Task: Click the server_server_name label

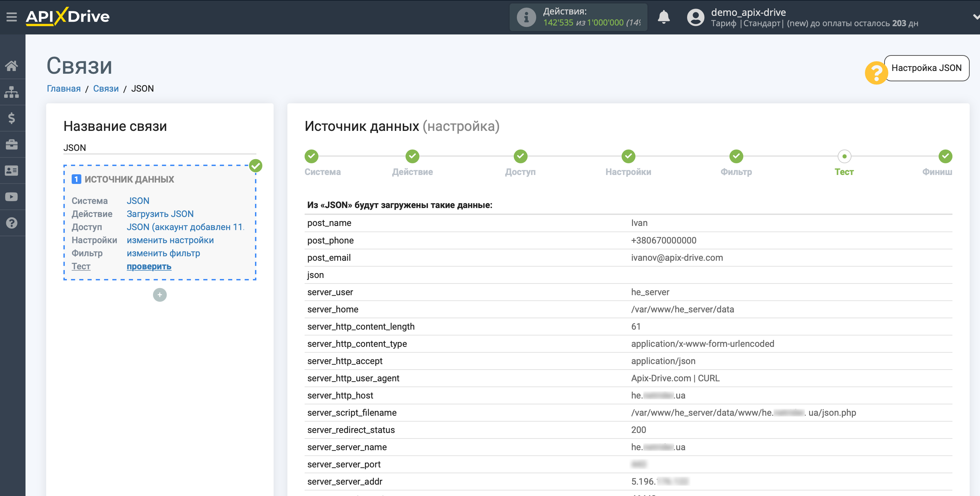Action: (347, 447)
